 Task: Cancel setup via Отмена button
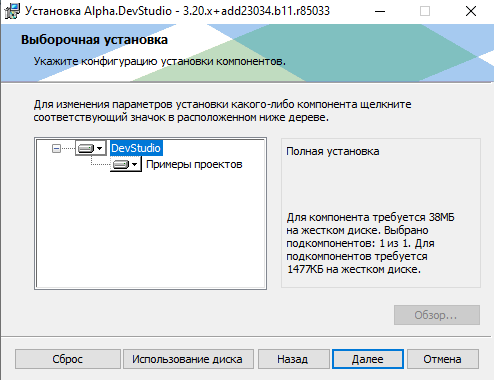[x=443, y=359]
